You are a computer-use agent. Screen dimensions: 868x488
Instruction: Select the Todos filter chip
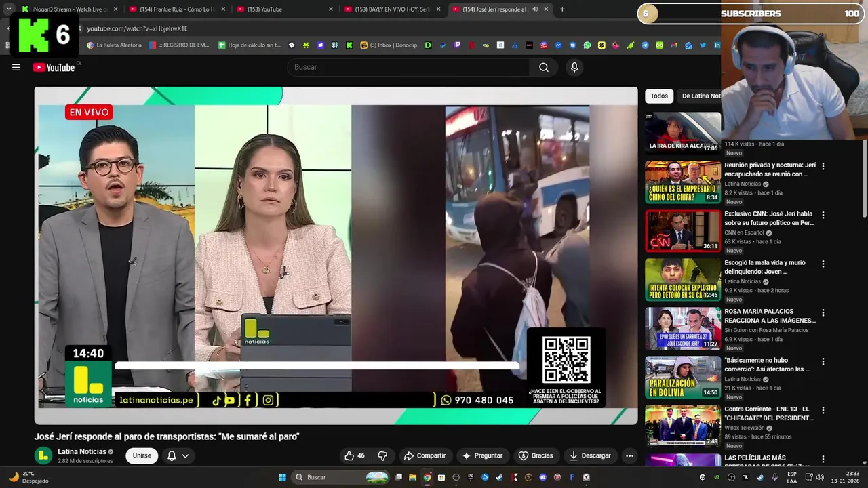pos(659,96)
